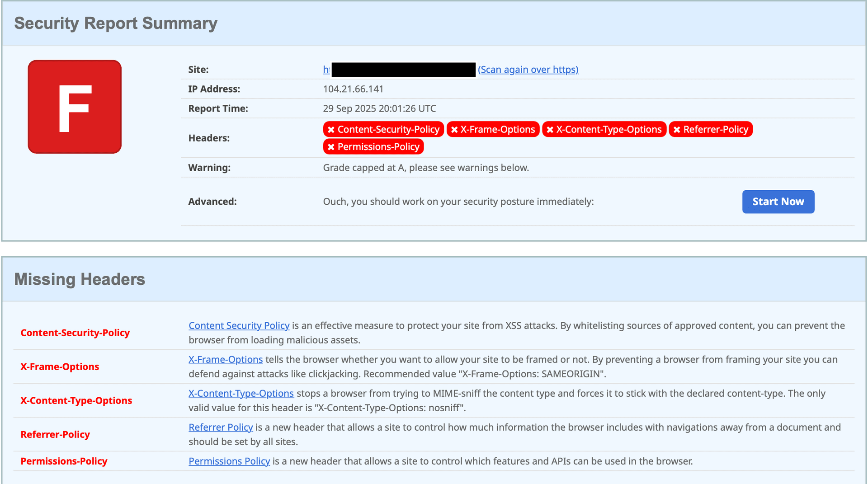Click the X-Frame-Options red header tag

493,130
